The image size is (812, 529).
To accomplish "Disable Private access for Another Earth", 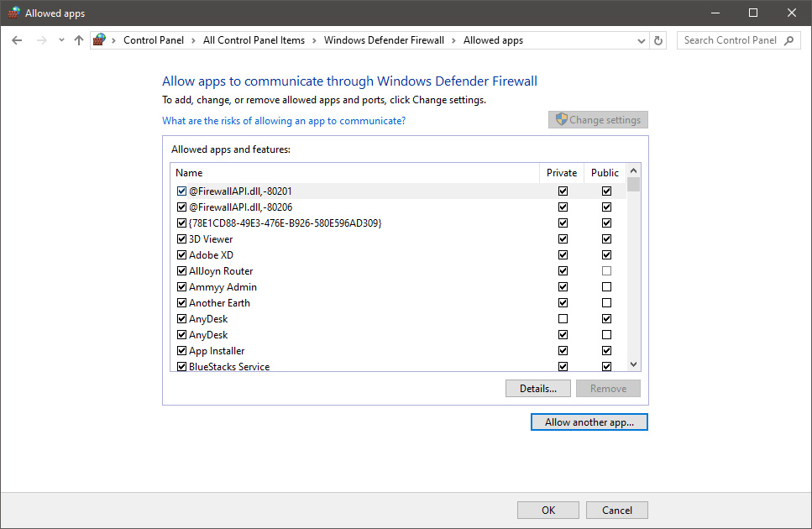I will click(563, 303).
